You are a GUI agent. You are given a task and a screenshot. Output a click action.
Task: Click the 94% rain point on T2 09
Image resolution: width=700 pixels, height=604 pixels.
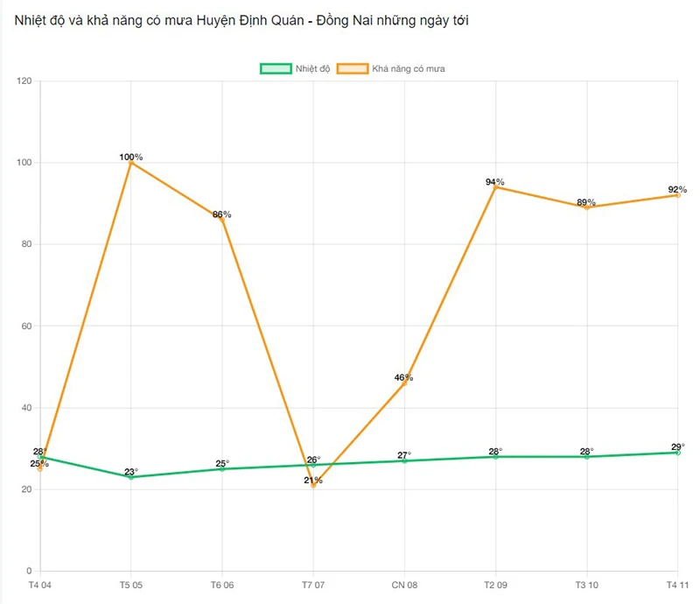tap(495, 187)
